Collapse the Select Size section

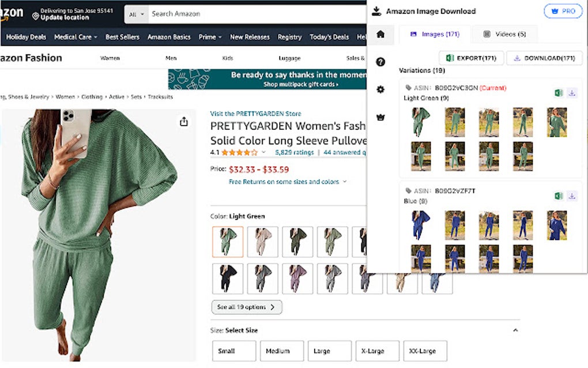coord(515,331)
